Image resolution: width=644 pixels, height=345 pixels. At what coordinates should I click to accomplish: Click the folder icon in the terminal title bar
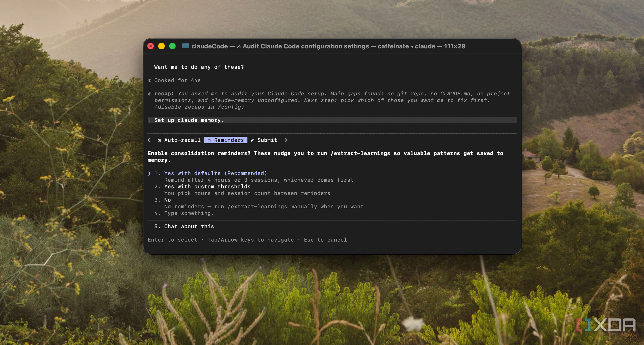[185, 46]
